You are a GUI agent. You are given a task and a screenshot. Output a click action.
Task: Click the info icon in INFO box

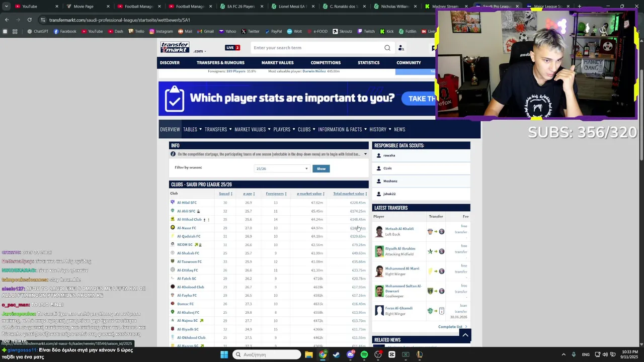click(173, 154)
